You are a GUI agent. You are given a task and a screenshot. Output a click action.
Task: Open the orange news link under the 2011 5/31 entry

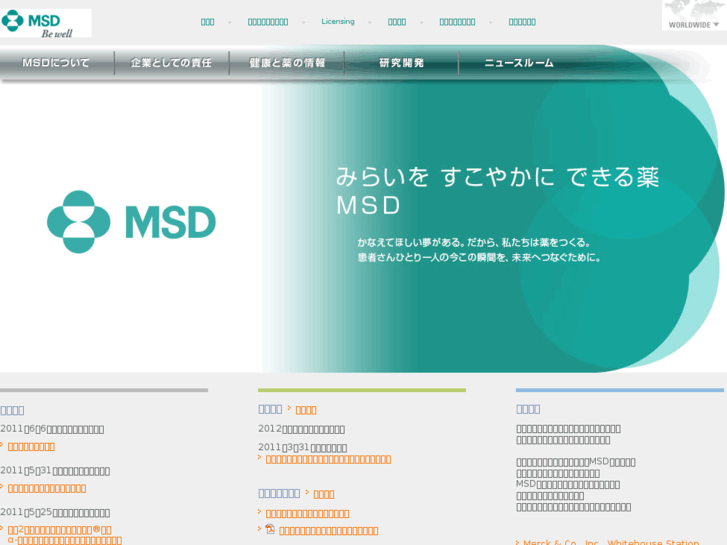[47, 488]
